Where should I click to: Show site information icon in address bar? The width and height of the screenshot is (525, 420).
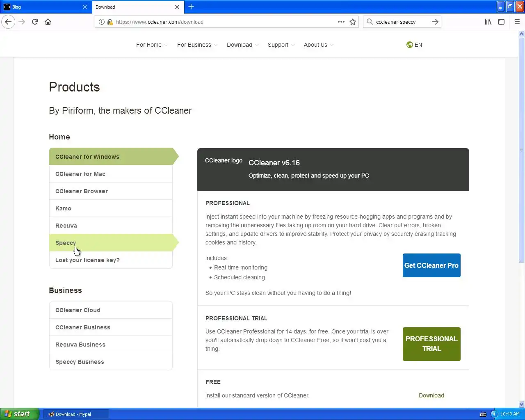coord(102,22)
